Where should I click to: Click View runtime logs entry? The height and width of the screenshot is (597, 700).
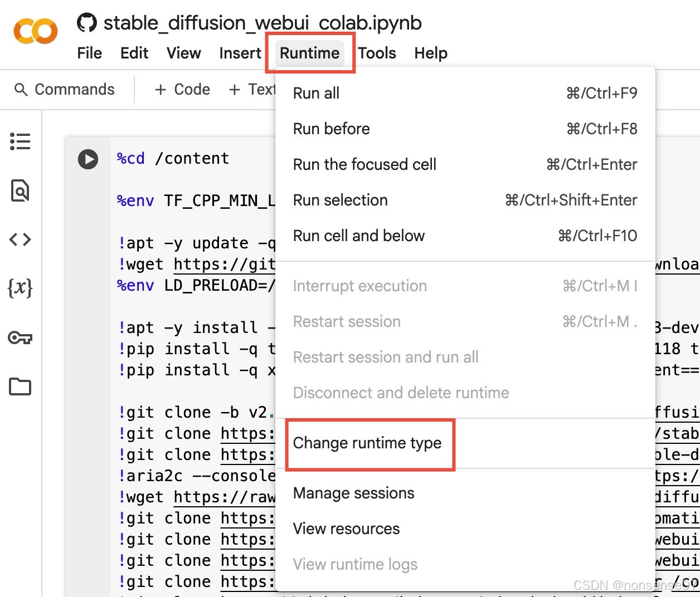[x=465, y=564]
